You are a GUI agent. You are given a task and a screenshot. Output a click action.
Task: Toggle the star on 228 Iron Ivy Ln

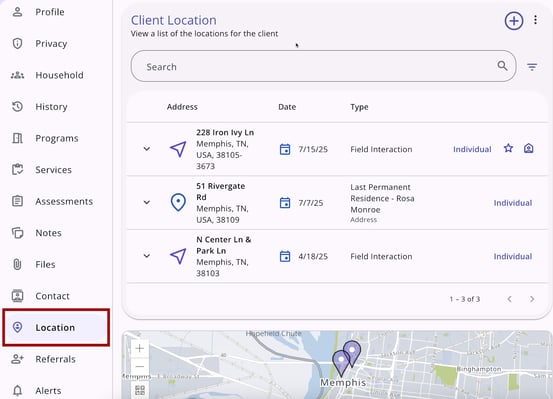tap(508, 148)
